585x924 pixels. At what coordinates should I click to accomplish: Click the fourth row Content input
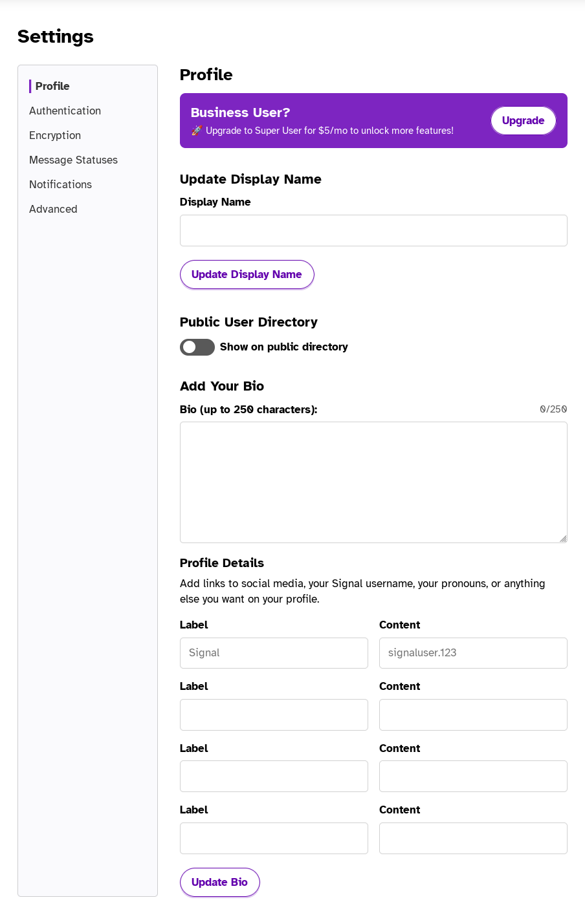(x=473, y=838)
